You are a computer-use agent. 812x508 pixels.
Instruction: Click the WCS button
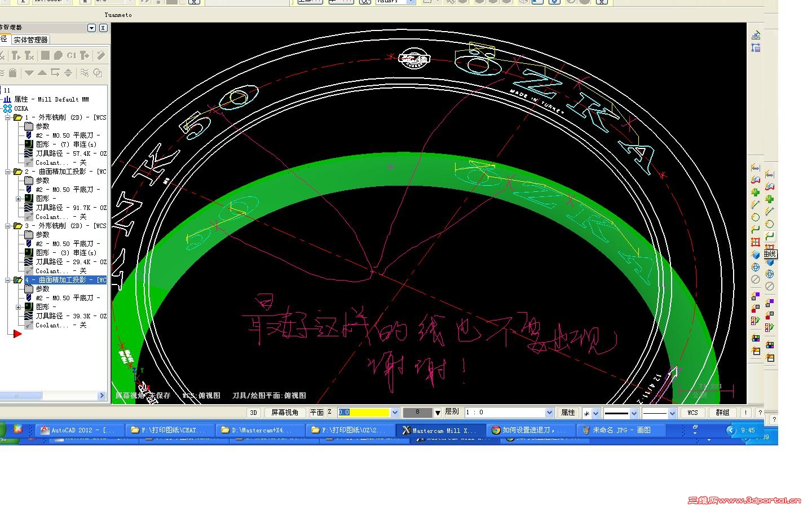692,413
